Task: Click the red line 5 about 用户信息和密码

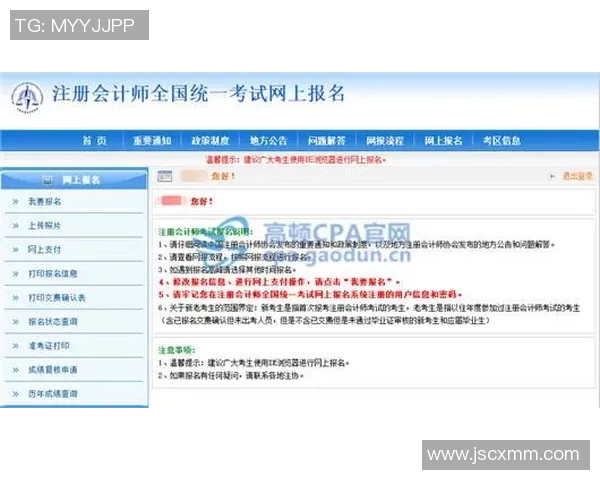Action: click(x=310, y=294)
